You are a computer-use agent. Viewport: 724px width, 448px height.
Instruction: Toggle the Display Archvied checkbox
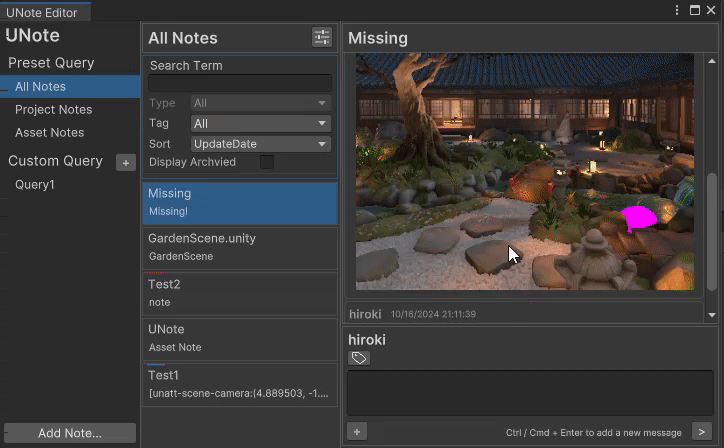[x=266, y=162]
